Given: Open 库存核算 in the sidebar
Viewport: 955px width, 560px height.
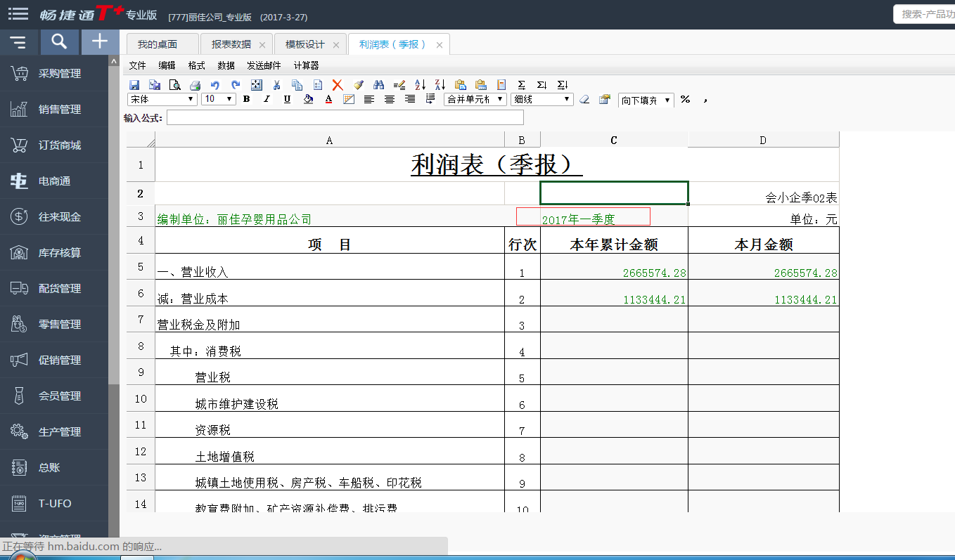Looking at the screenshot, I should pyautogui.click(x=54, y=252).
